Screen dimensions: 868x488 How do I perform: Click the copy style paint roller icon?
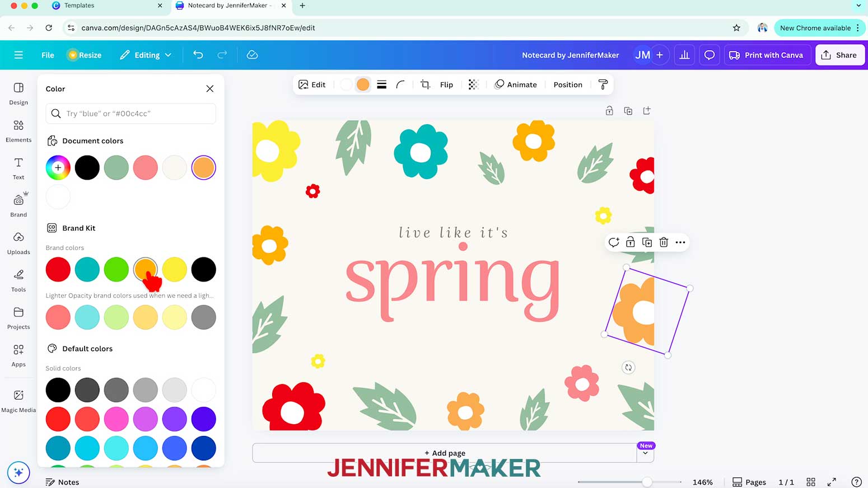tap(603, 85)
